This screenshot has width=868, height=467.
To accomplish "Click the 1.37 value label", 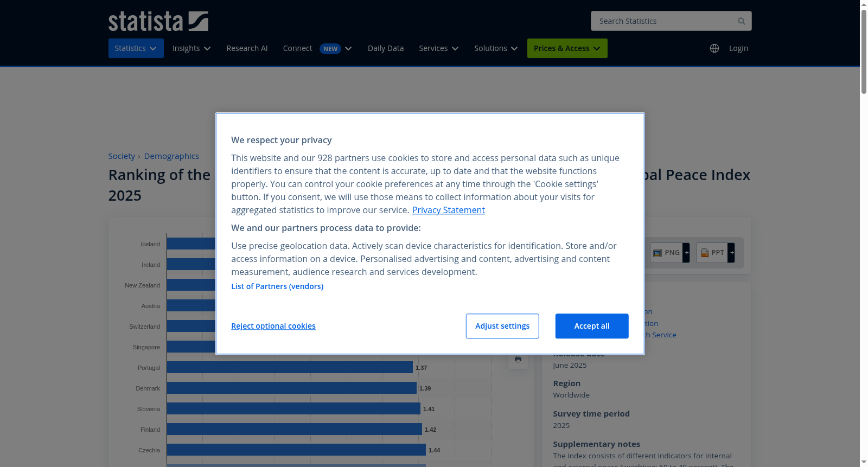I will coord(422,368).
